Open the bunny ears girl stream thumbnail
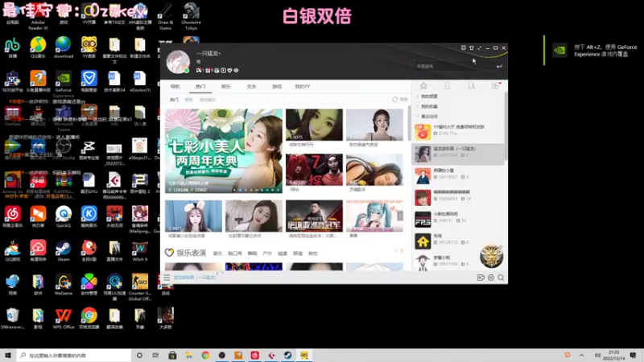The height and width of the screenshot is (362, 644). (193, 216)
